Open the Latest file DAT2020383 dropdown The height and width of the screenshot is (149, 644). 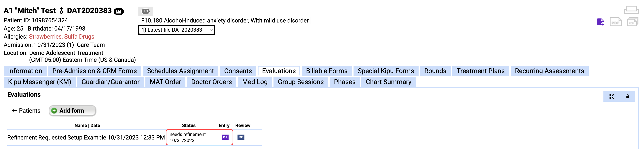[176, 30]
